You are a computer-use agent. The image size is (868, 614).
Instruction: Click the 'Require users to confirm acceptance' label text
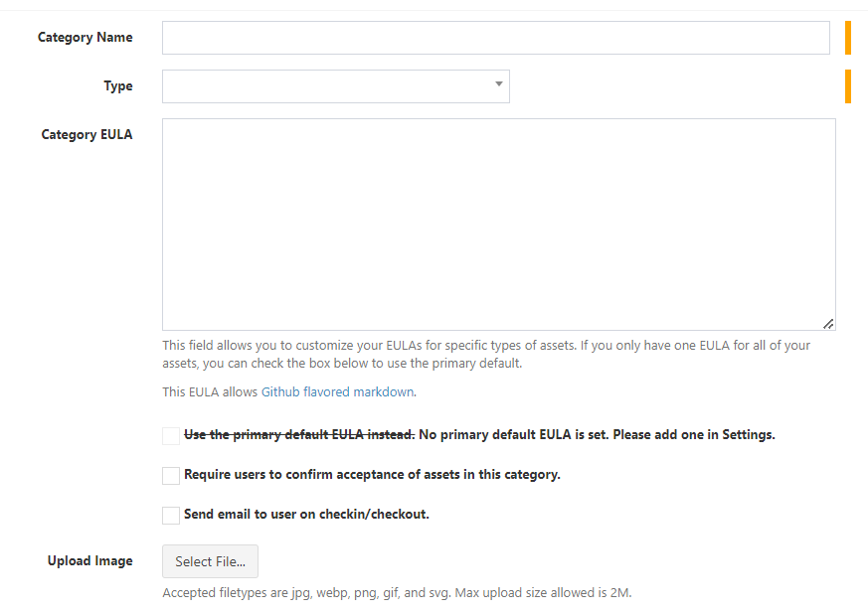(x=372, y=475)
